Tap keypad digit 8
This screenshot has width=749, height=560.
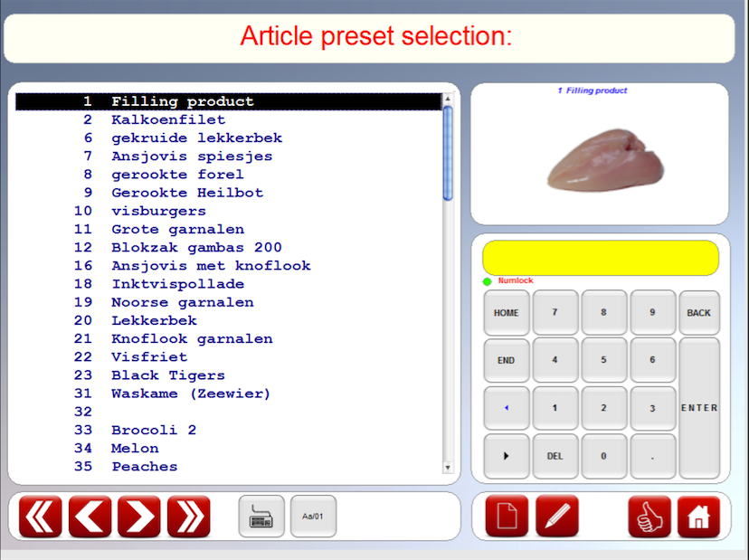click(603, 312)
